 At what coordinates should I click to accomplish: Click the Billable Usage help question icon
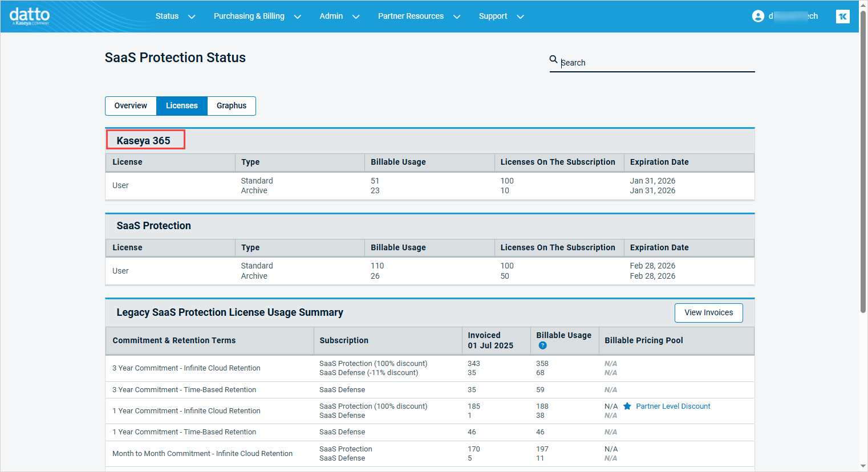click(542, 345)
